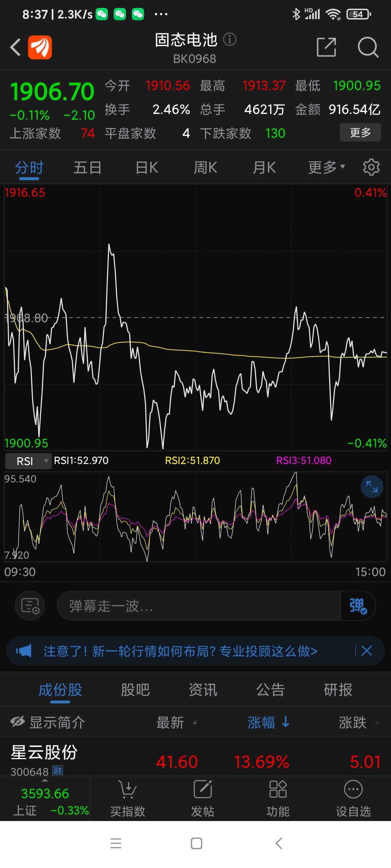This screenshot has width=391, height=868.
Task: Tap info icon beside 固态电池 title
Action: coord(230,39)
